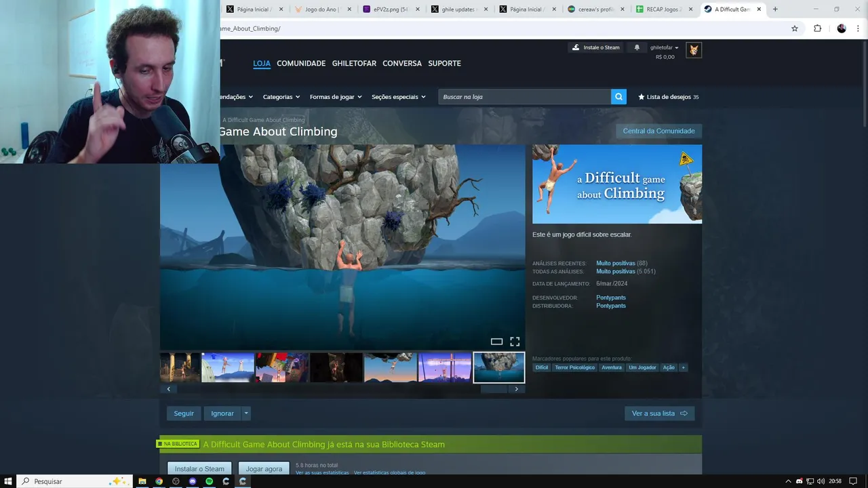Image resolution: width=868 pixels, height=488 pixels.
Task: Open the GHILETOFAR profile menu
Action: point(354,63)
